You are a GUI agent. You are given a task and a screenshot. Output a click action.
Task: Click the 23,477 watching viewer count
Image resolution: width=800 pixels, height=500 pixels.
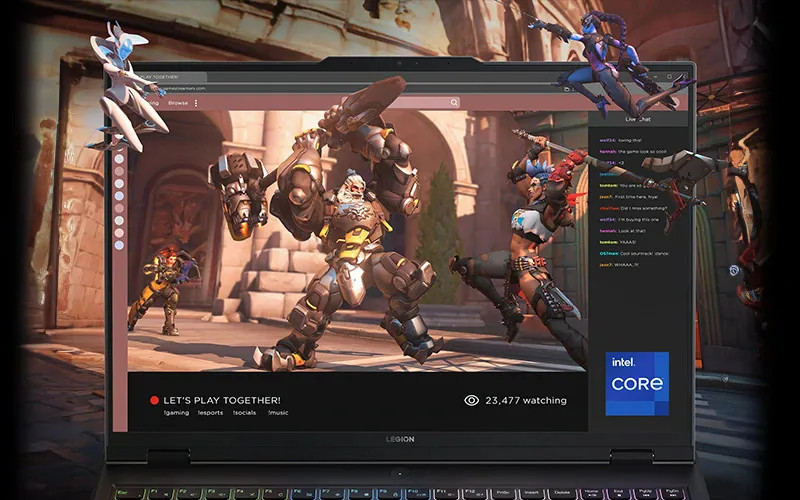[x=526, y=400]
